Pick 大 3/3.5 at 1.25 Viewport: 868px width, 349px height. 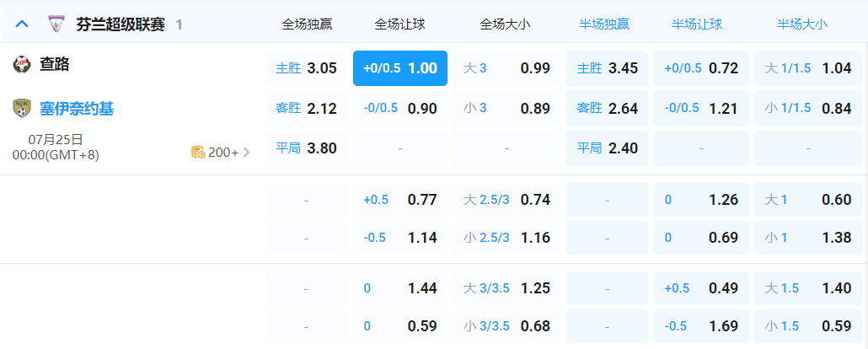(x=506, y=288)
